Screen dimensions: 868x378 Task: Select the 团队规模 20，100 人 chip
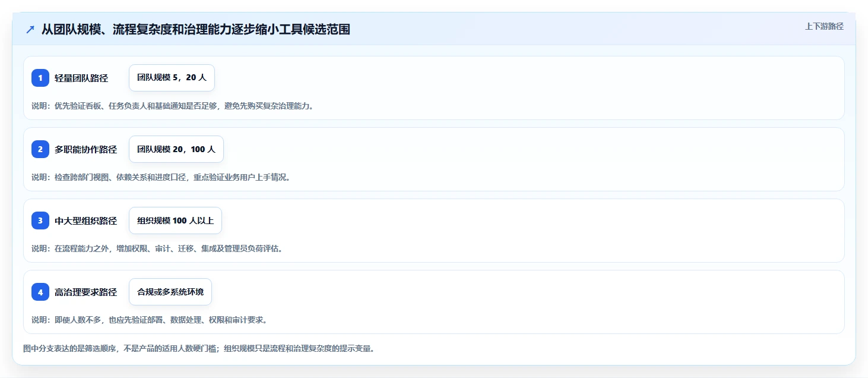176,149
